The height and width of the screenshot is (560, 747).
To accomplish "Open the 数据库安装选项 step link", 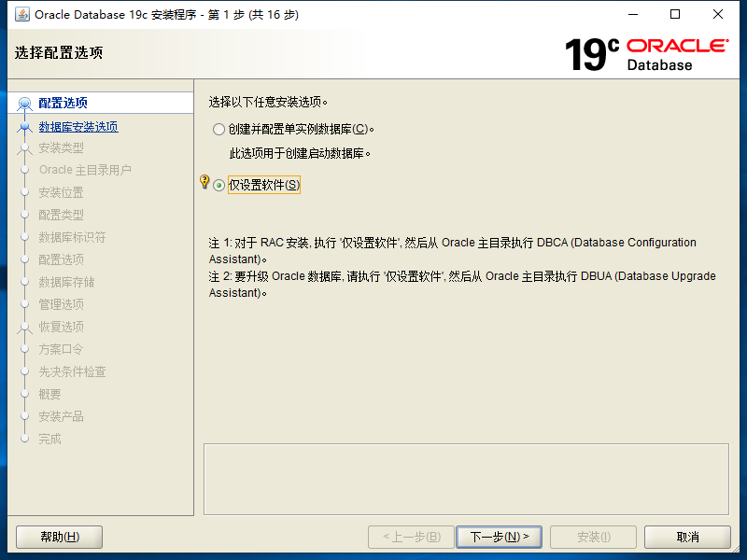I will click(x=78, y=127).
